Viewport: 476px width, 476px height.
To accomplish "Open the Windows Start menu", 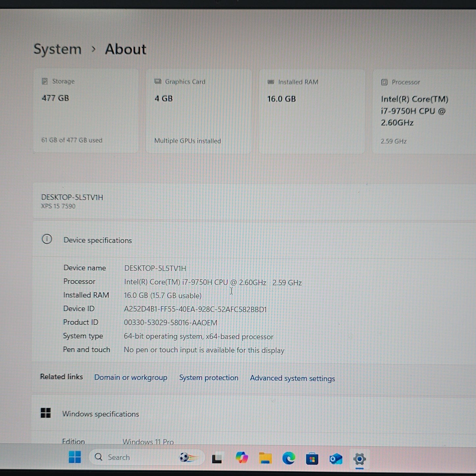I will pyautogui.click(x=75, y=457).
